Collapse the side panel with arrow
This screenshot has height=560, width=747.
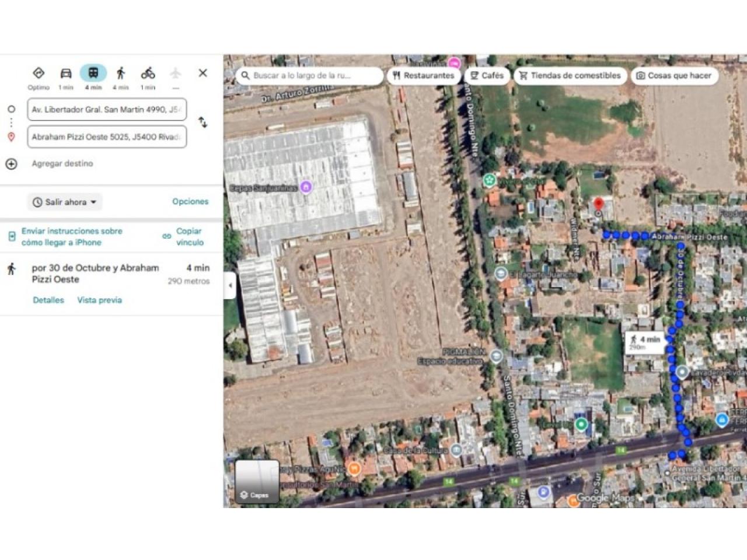tap(230, 285)
